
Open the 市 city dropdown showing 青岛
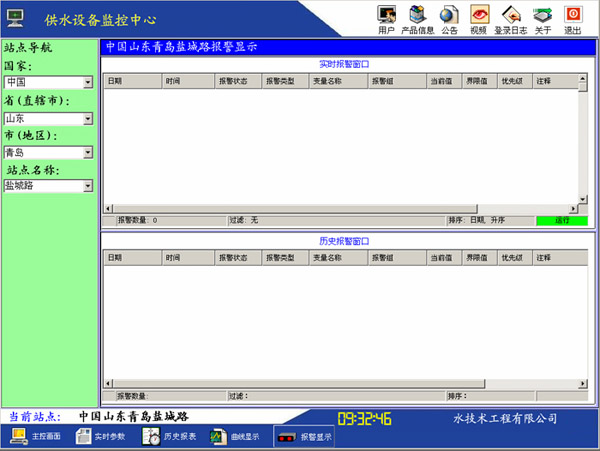(88, 152)
